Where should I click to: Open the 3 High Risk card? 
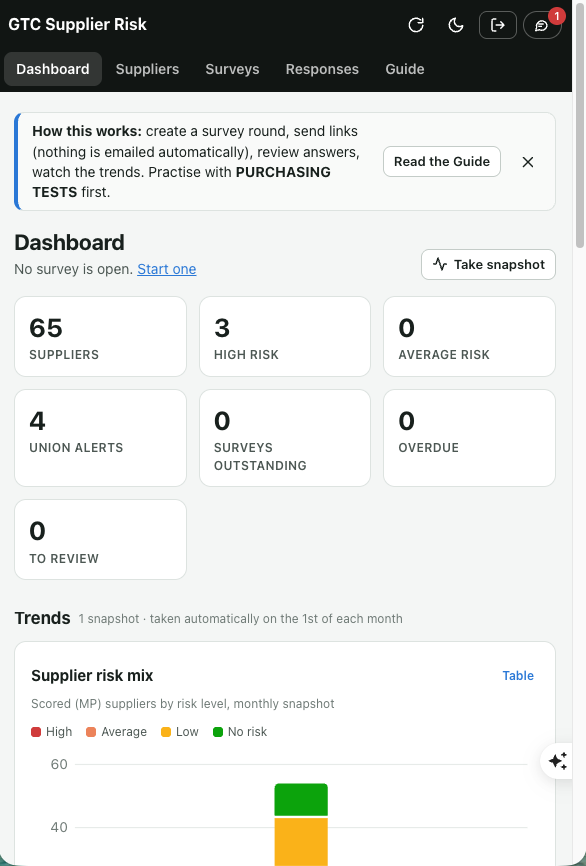pos(285,337)
